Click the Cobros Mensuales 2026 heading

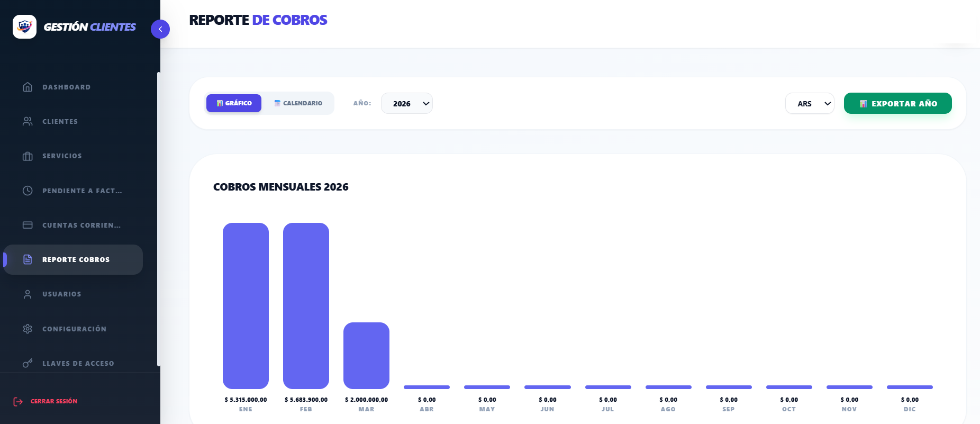(280, 187)
